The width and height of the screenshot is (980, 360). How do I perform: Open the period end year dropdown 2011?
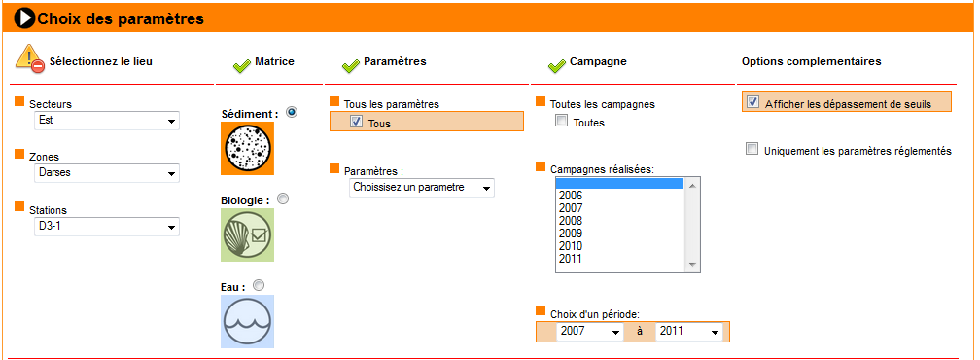pyautogui.click(x=689, y=331)
